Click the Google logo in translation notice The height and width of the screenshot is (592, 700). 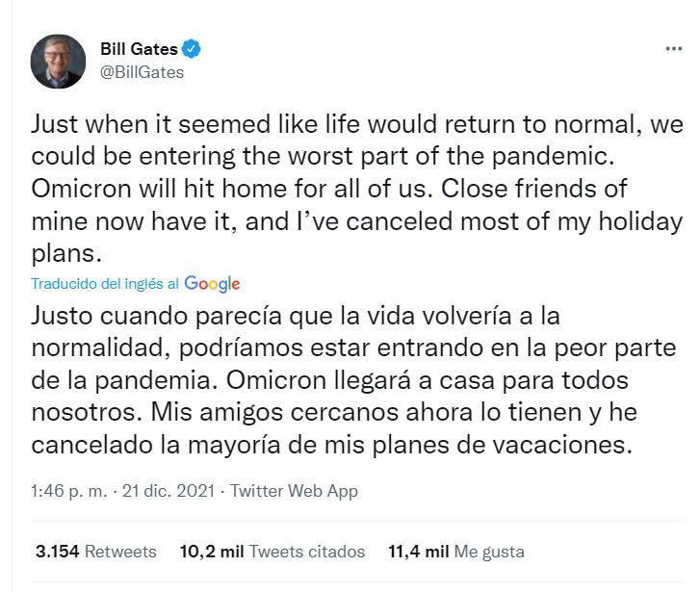coord(212,284)
